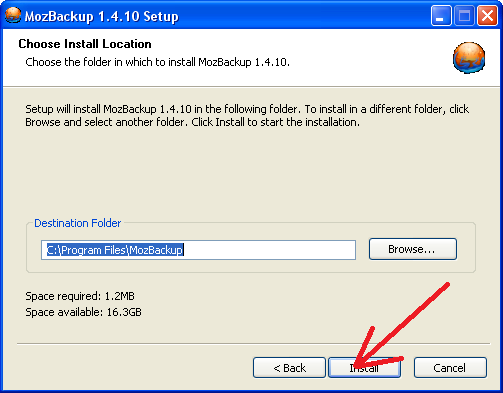Click the 'Choose Install Location' heading

coord(85,44)
